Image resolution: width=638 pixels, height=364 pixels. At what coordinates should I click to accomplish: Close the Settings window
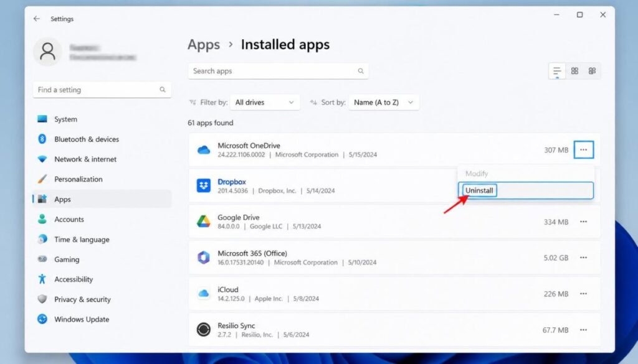click(603, 15)
